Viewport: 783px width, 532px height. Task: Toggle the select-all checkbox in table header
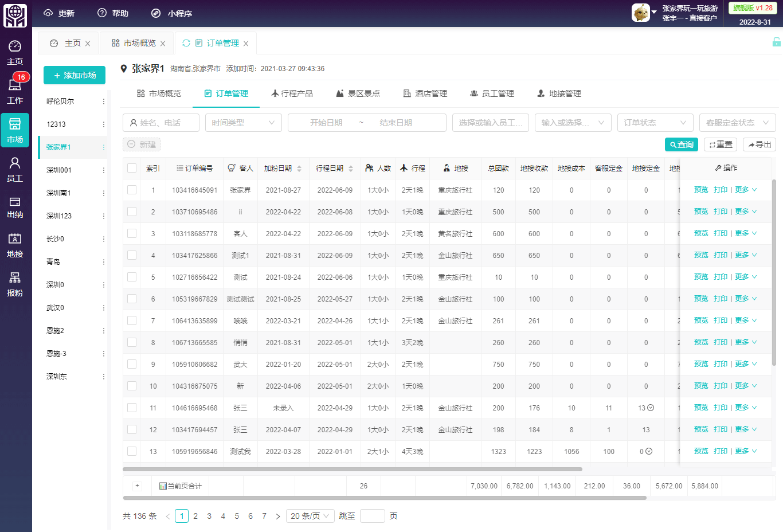pyautogui.click(x=132, y=168)
